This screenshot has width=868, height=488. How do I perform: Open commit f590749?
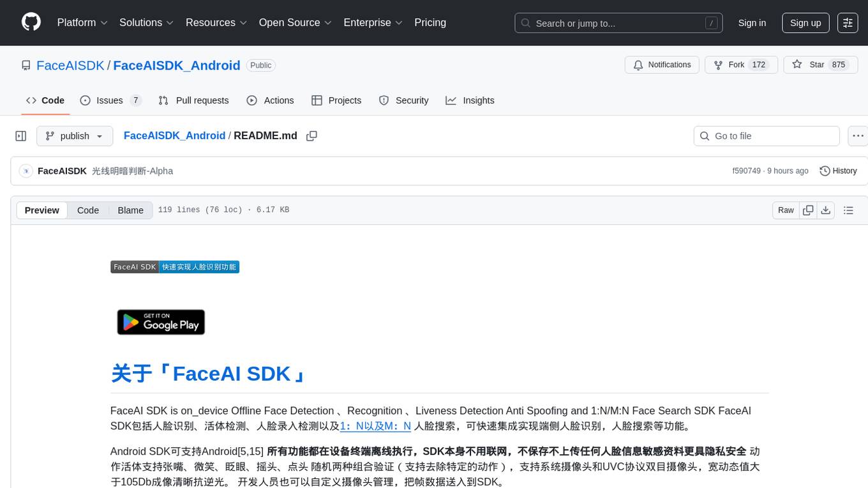(746, 171)
